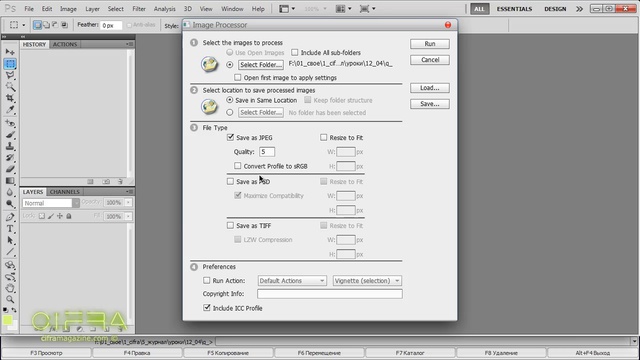Click the New Selection mode icon
The image size is (640, 360).
point(37,25)
